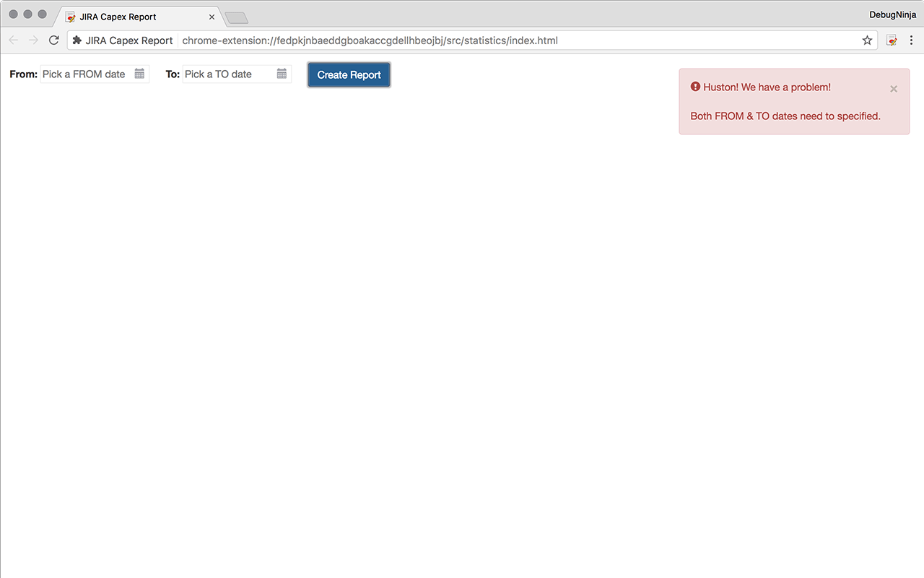Click the browser forward arrow

tap(33, 40)
